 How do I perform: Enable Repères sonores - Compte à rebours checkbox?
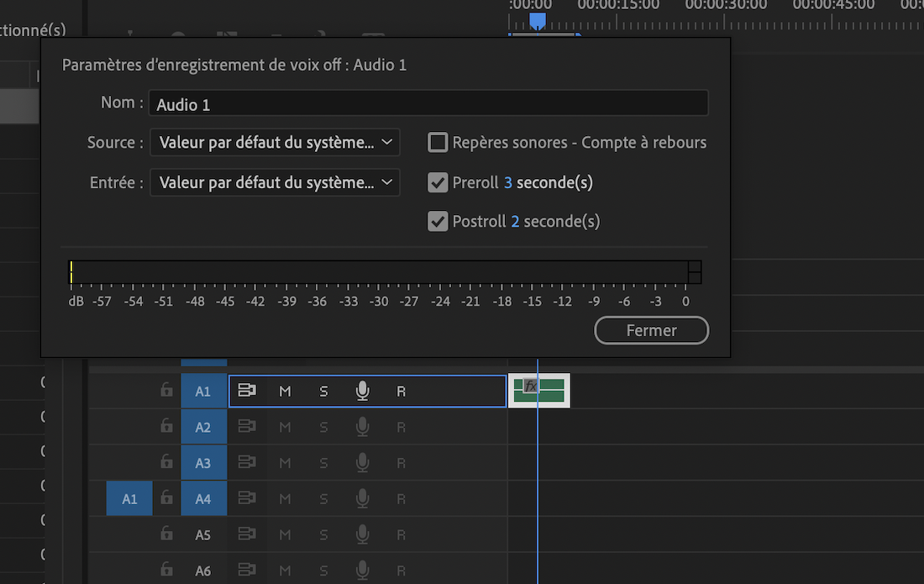pos(438,142)
